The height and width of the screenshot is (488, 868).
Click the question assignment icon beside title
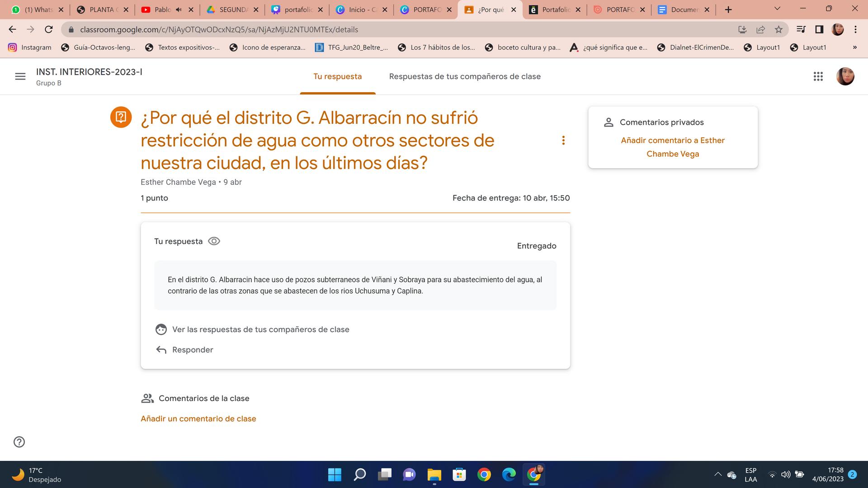tap(121, 117)
